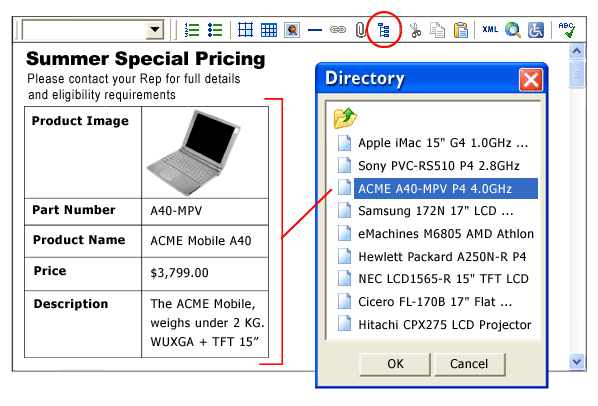Open the directory tree icon circled in red

click(x=384, y=30)
